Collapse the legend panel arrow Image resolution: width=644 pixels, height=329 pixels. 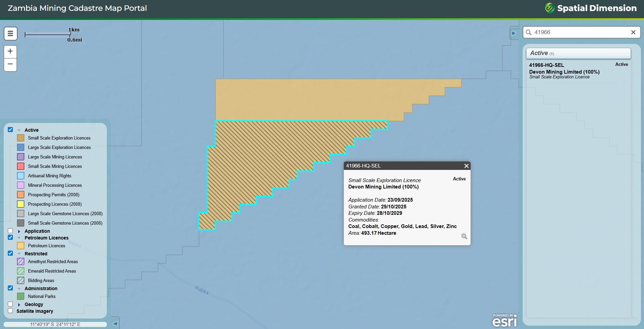pyautogui.click(x=115, y=324)
